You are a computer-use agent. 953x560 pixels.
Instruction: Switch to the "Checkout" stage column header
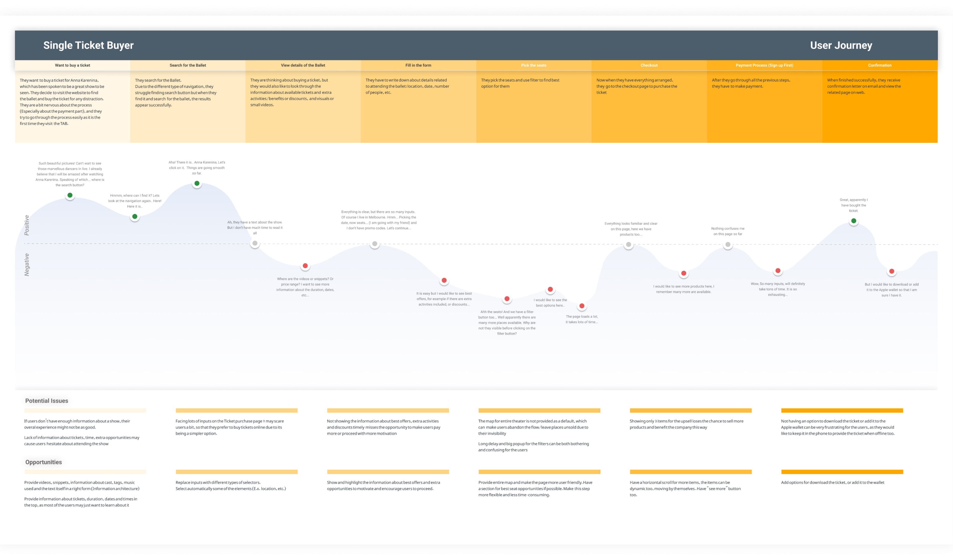(x=649, y=65)
